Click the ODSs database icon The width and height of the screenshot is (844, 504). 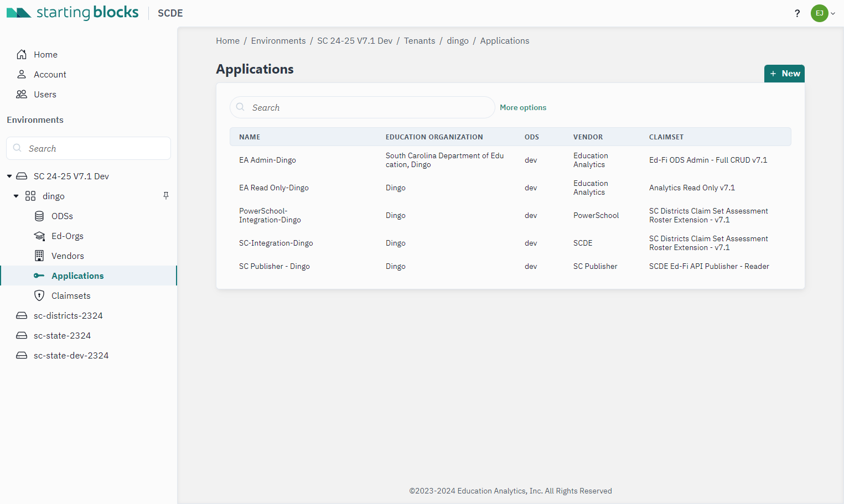(39, 216)
